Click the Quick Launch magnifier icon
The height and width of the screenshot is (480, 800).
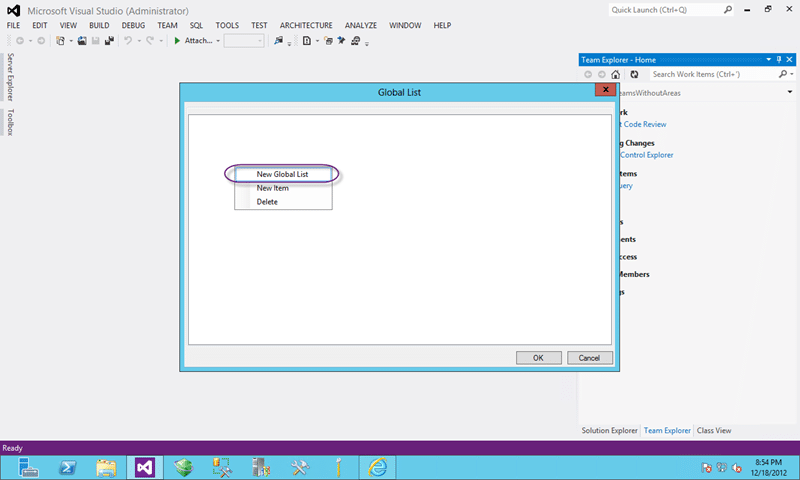[728, 10]
